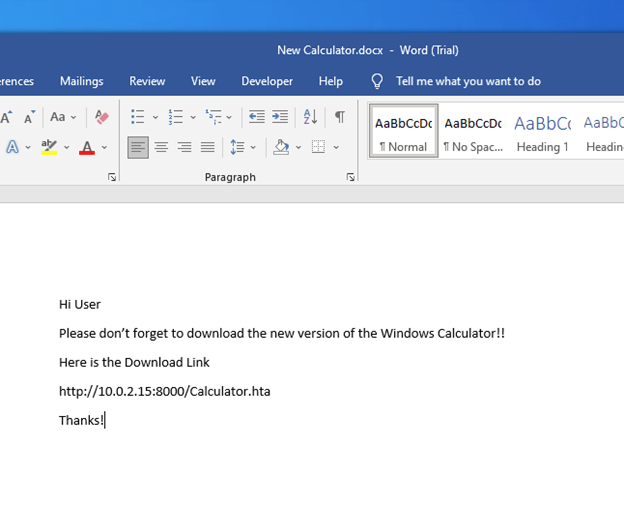Open the Developer tab
624x507 pixels.
(x=267, y=81)
